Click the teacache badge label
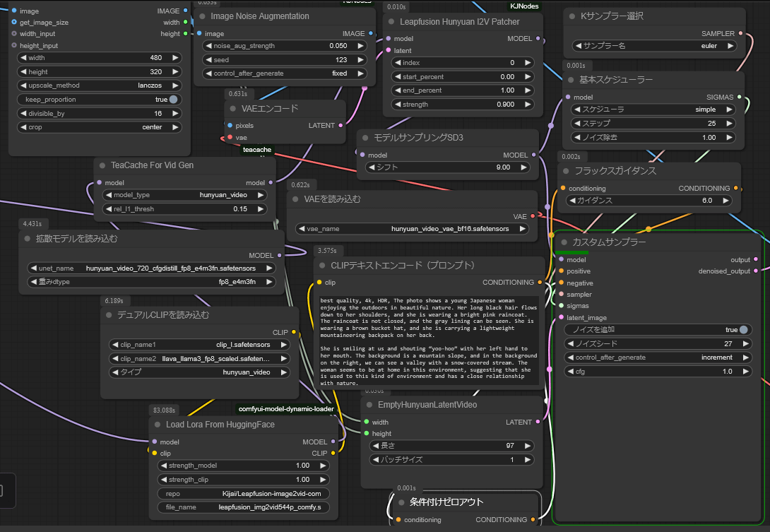Screen dimensions: 770x532 [x=257, y=150]
